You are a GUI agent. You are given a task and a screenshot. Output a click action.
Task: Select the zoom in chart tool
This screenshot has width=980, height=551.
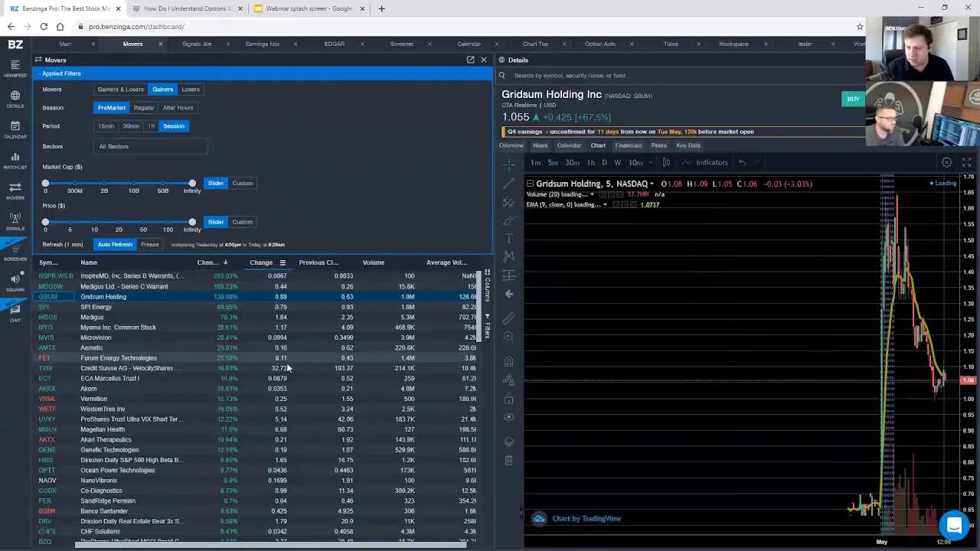tap(508, 336)
